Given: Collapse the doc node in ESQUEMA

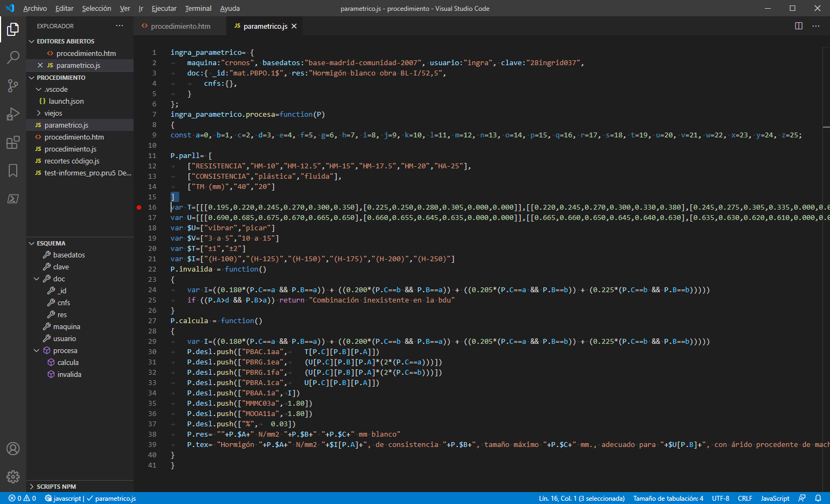Looking at the screenshot, I should click(x=37, y=279).
